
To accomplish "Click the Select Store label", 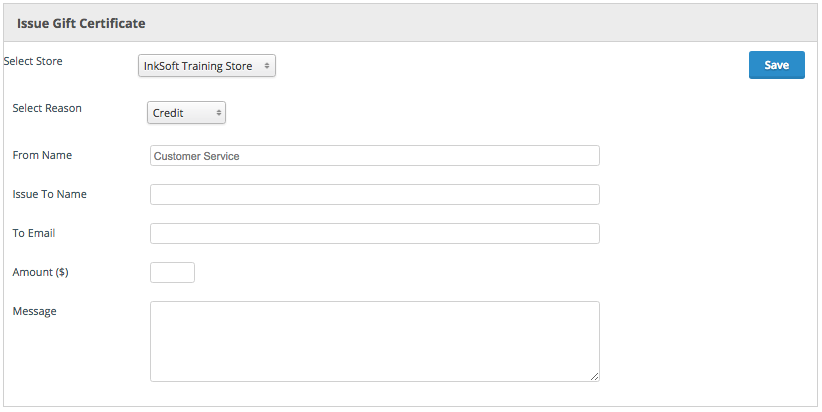I will (33, 61).
